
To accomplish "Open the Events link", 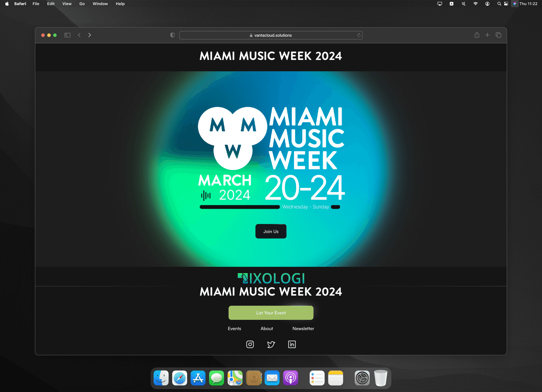I will tap(234, 328).
